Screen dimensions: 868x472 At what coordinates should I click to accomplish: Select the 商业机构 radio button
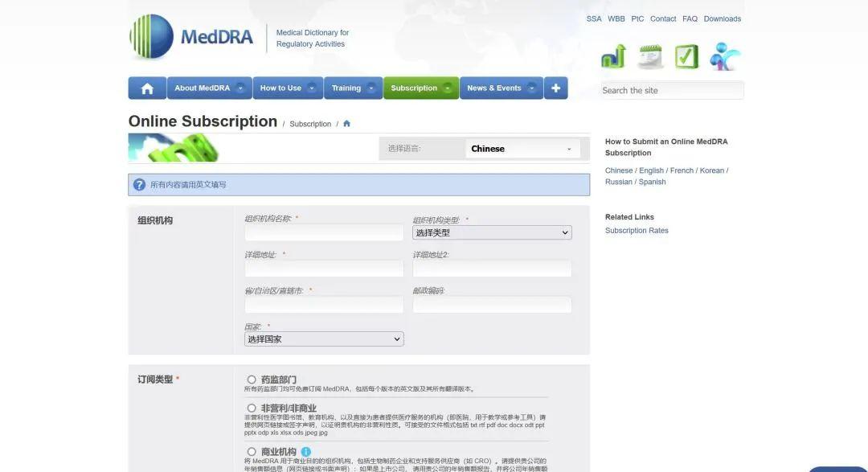click(252, 451)
